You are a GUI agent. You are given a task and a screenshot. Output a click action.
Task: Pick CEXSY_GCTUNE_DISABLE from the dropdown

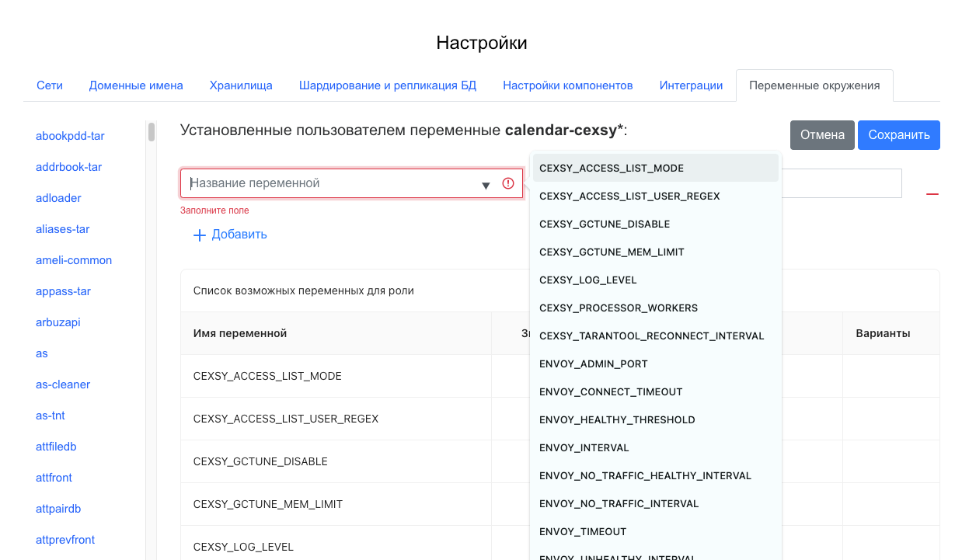click(x=604, y=224)
